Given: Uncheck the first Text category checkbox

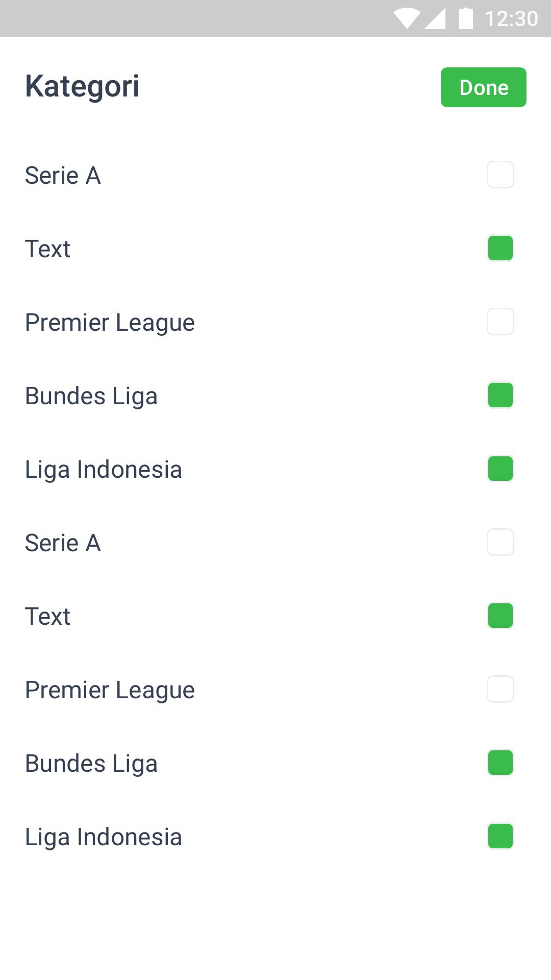Looking at the screenshot, I should [500, 249].
